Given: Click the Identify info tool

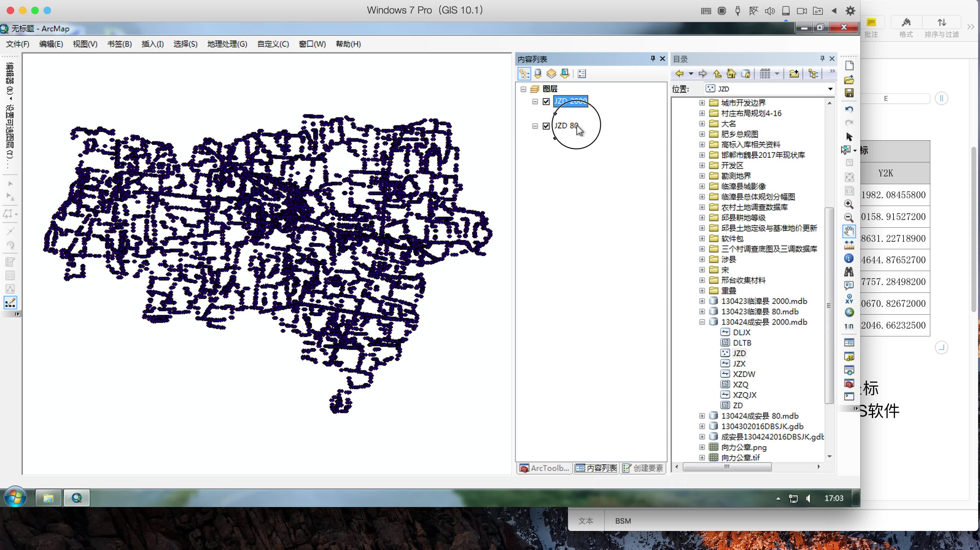Looking at the screenshot, I should pyautogui.click(x=849, y=258).
